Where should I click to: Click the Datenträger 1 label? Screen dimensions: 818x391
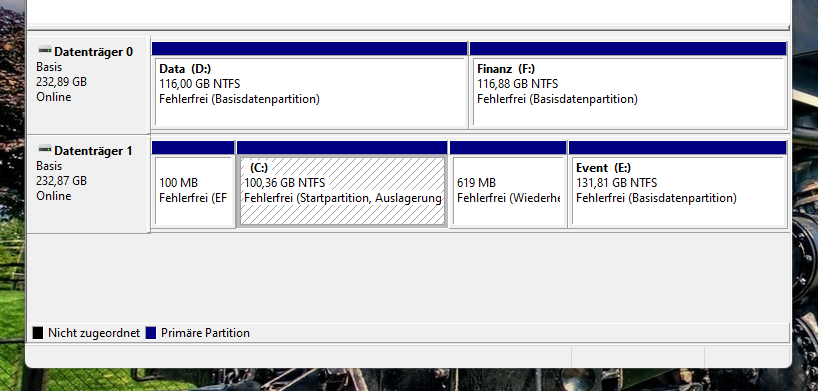click(93, 150)
